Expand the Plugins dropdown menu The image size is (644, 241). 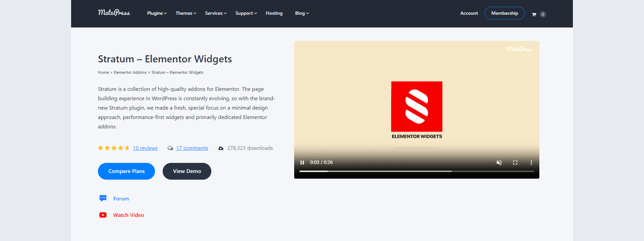point(157,13)
